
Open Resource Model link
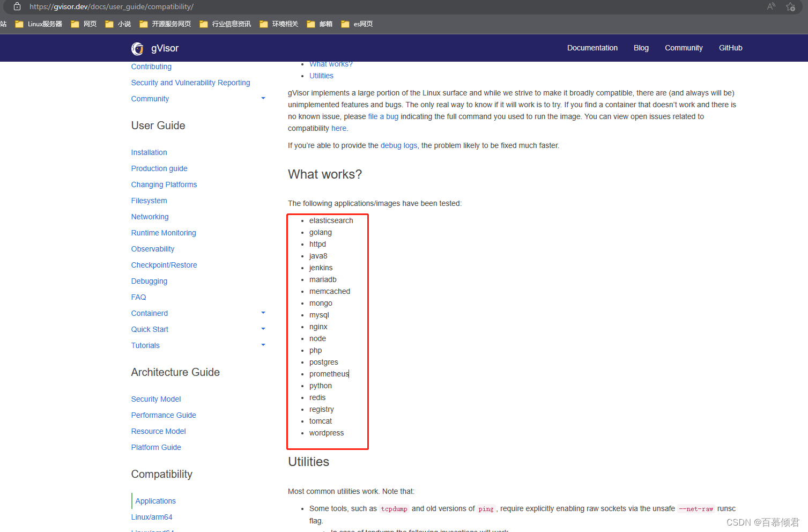pos(159,431)
